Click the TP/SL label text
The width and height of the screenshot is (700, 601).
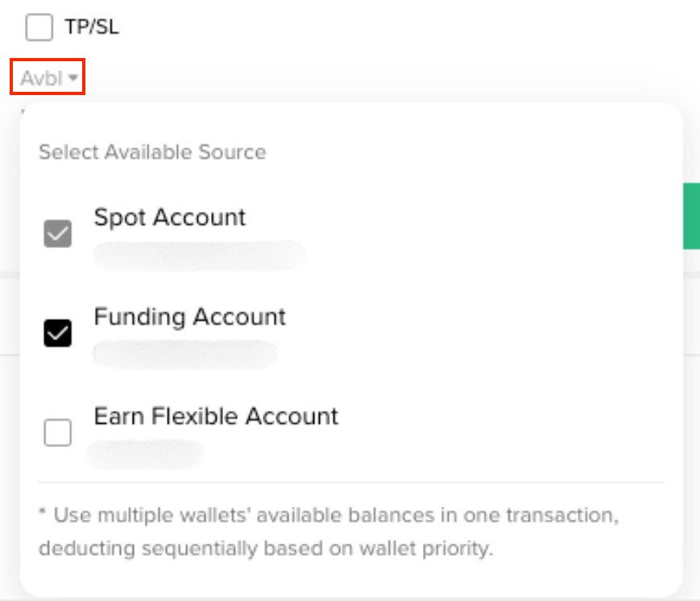pyautogui.click(x=92, y=27)
